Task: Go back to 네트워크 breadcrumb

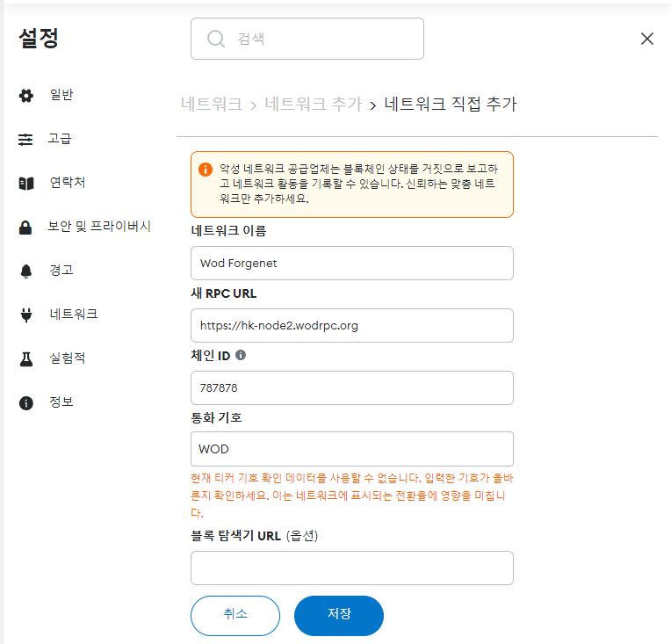Action: tap(212, 104)
